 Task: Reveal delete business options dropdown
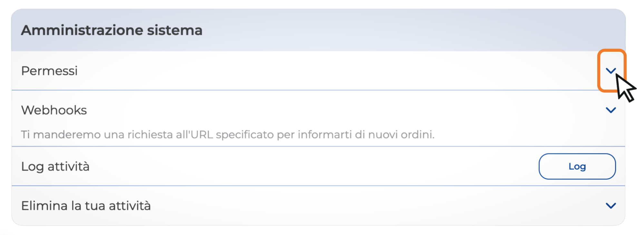point(610,205)
